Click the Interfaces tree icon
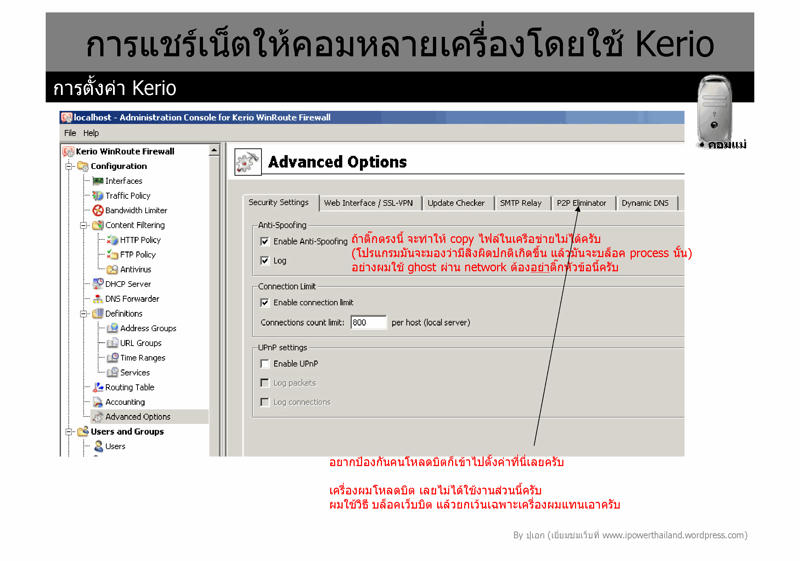Screen dimensions: 800x561 click(98, 181)
